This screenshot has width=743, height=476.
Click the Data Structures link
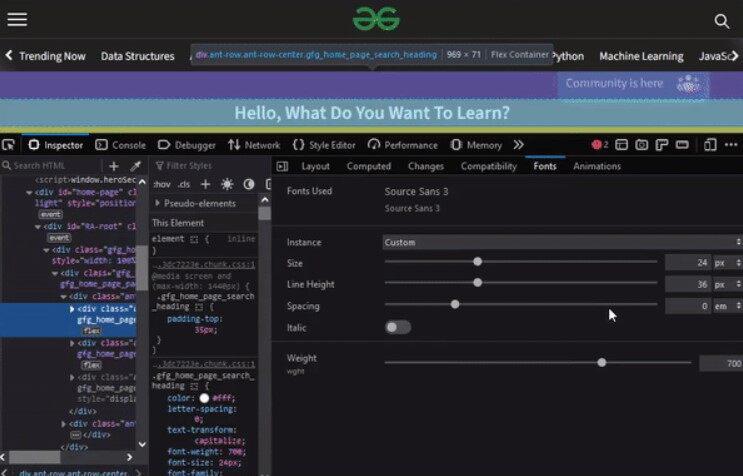pyautogui.click(x=137, y=56)
